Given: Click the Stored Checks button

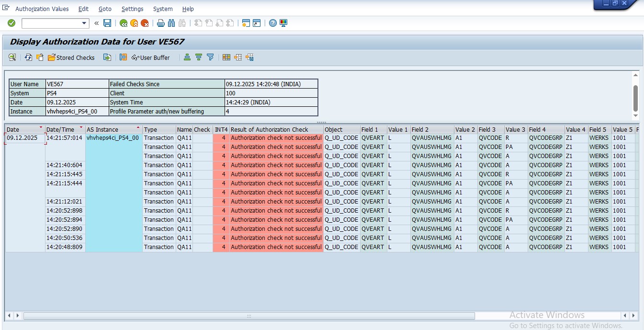Looking at the screenshot, I should (x=71, y=57).
